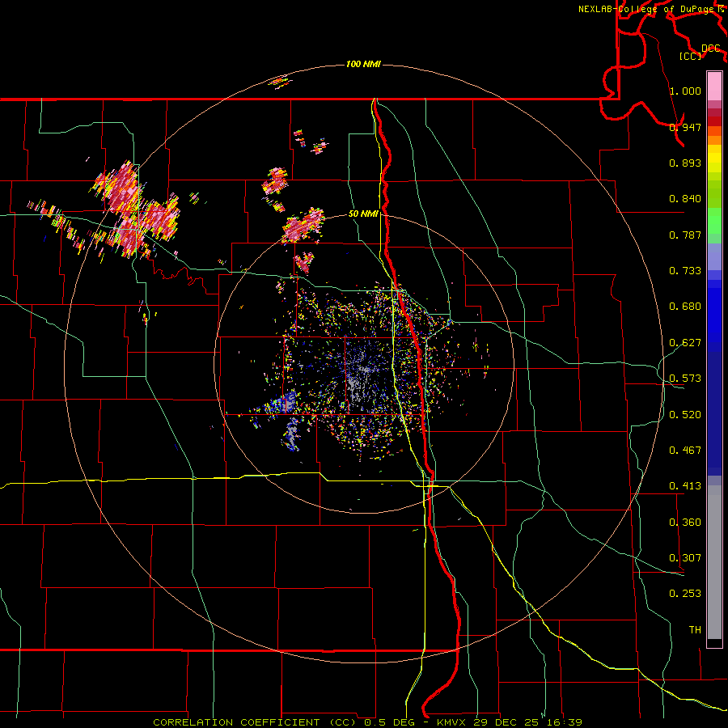Click the gray segment of the color bar
The height and width of the screenshot is (728, 728).
click(x=714, y=562)
